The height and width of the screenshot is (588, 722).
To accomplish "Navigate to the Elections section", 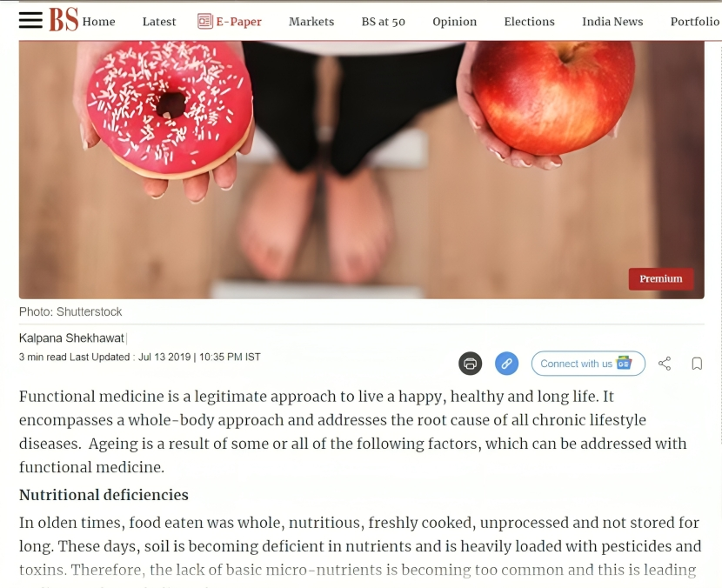I will click(x=529, y=22).
